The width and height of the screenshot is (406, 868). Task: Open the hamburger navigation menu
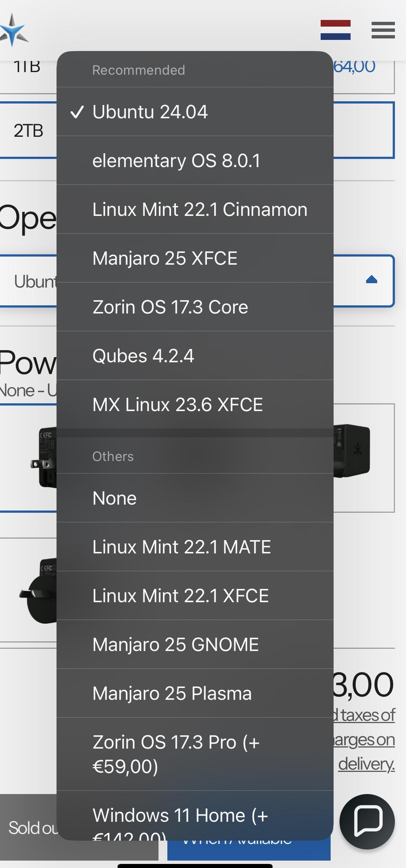point(383,30)
